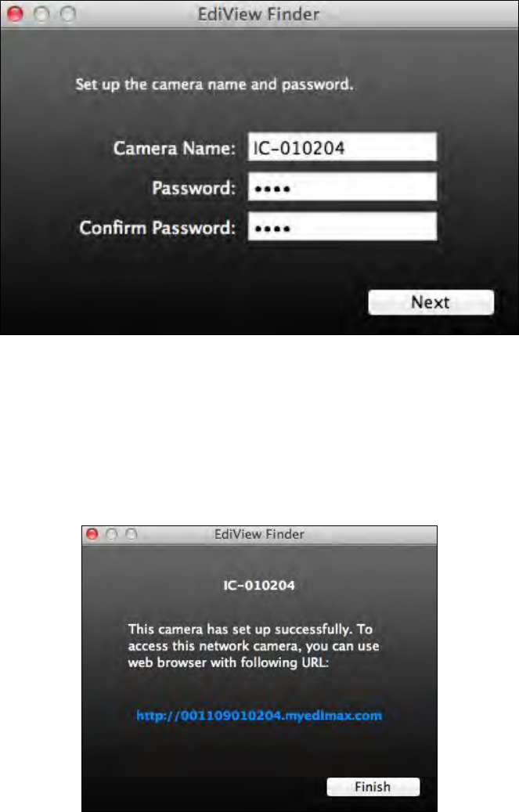
Task: Click the EdiView Finder title of success dialog
Action: (x=259, y=534)
